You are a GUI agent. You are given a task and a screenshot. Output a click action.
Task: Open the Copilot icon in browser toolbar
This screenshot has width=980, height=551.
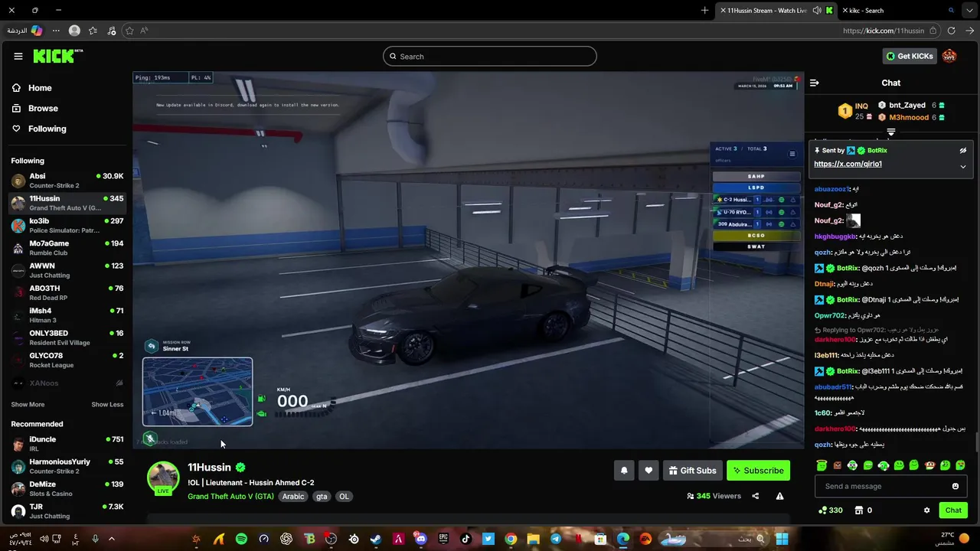[36, 31]
